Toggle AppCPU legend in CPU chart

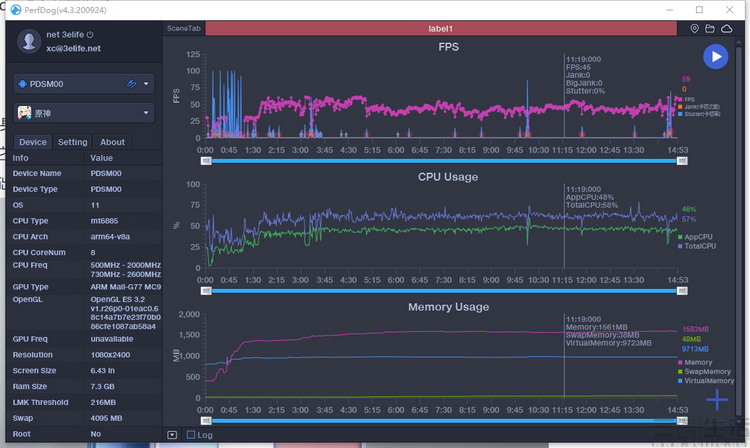[695, 237]
